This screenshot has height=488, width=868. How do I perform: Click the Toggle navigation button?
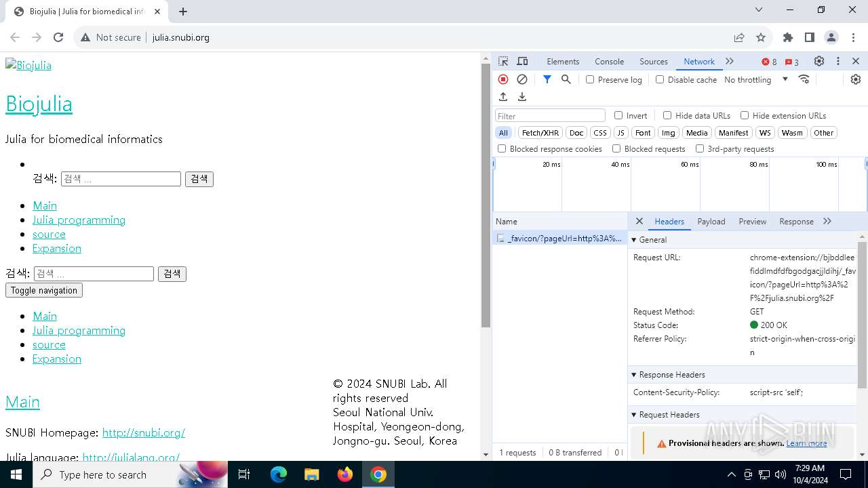tap(44, 290)
